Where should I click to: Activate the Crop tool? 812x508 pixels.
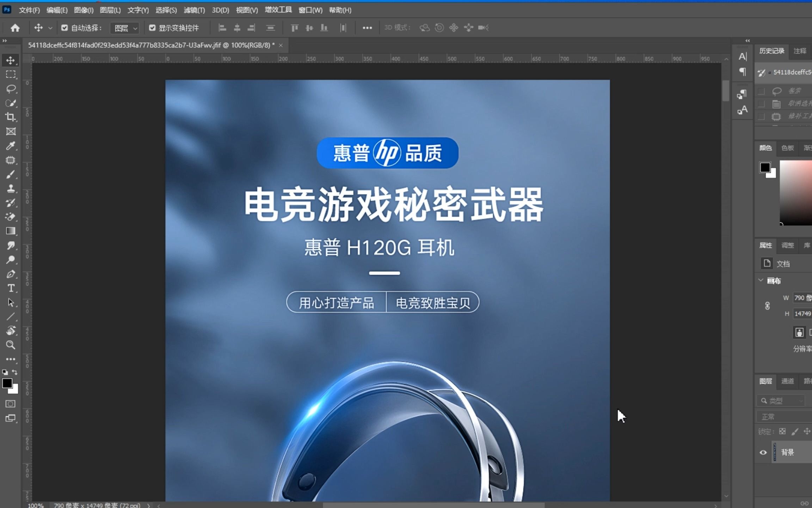click(x=11, y=117)
